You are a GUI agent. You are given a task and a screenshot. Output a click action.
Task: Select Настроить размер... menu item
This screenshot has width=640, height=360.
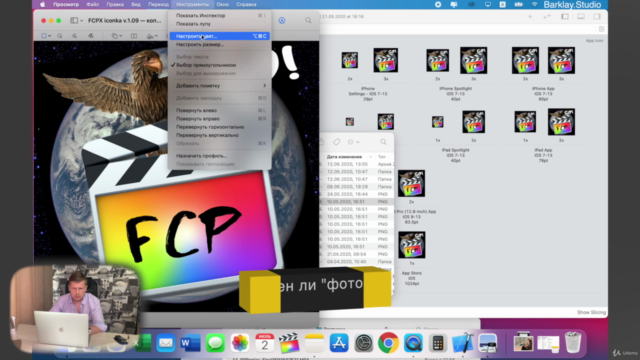coord(220,44)
